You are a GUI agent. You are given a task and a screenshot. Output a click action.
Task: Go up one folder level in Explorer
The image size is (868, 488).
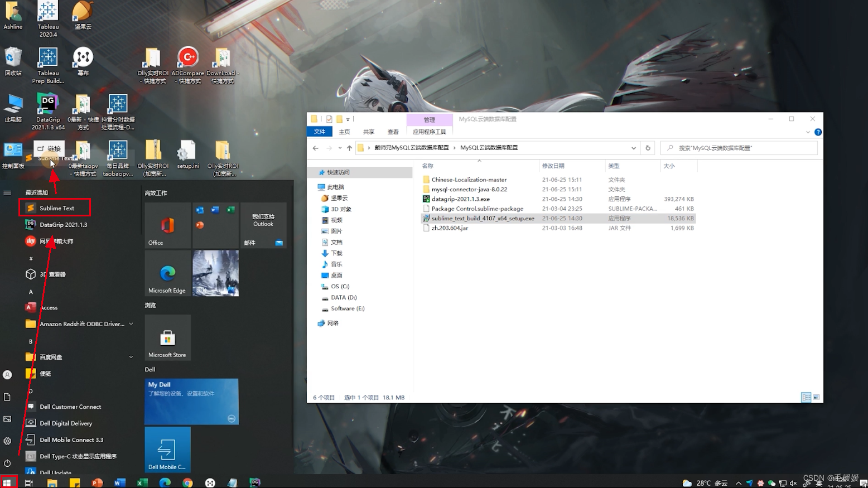[x=349, y=148]
